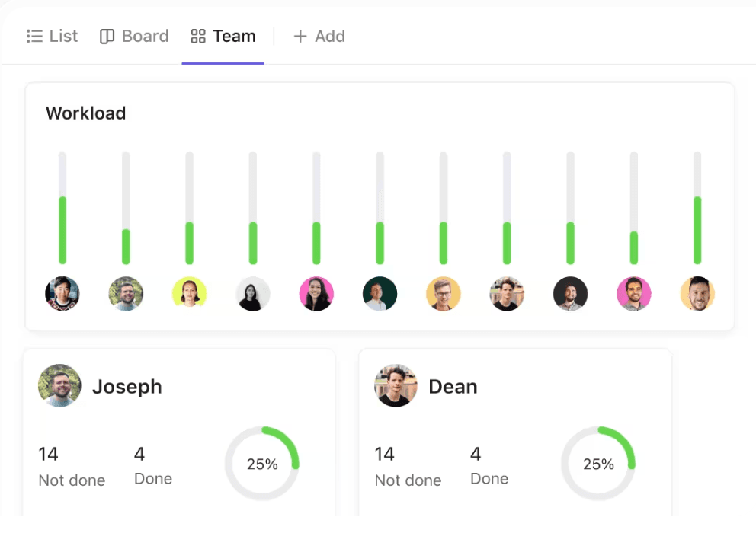Click the Workload panel title

[85, 113]
